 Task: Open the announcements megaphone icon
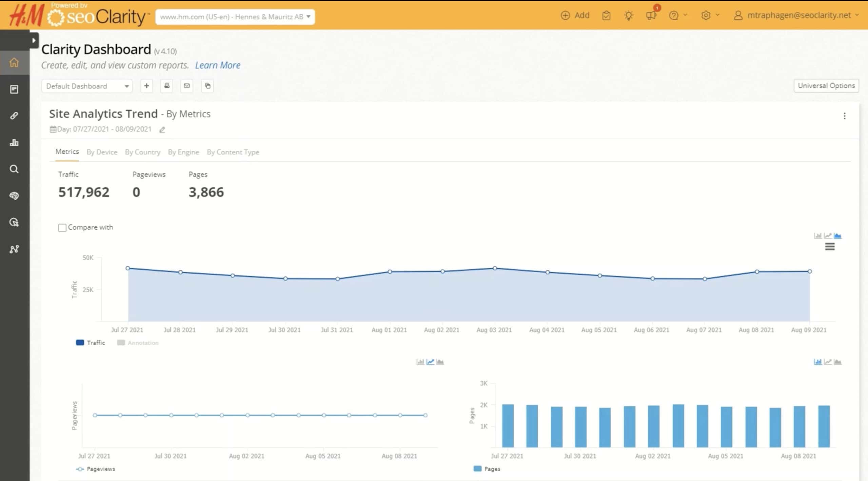(x=651, y=16)
